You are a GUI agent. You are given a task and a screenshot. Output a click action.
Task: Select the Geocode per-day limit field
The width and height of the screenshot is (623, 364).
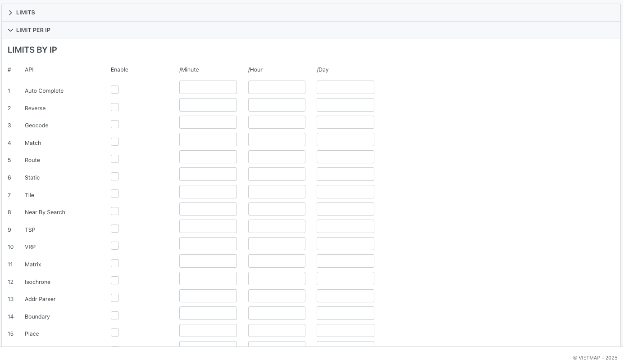click(345, 122)
